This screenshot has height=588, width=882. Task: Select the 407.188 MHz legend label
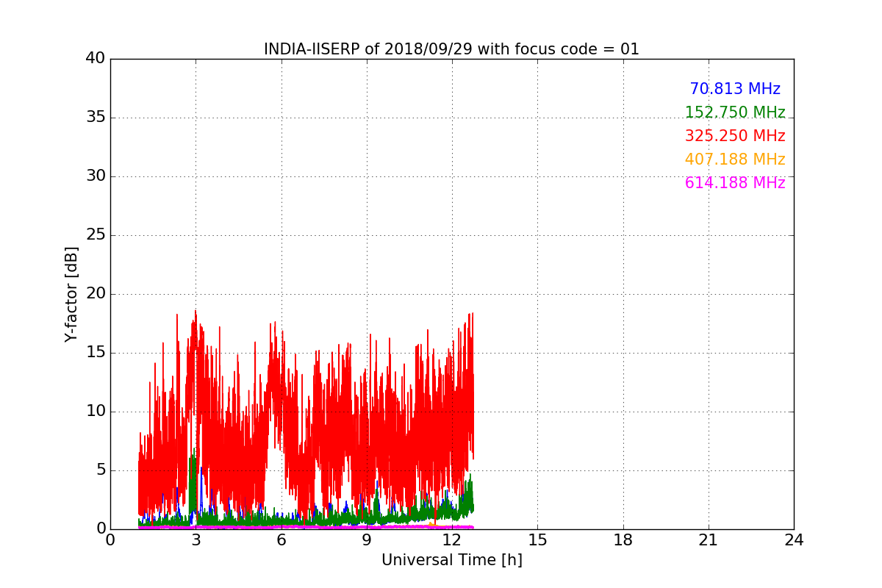pyautogui.click(x=735, y=159)
